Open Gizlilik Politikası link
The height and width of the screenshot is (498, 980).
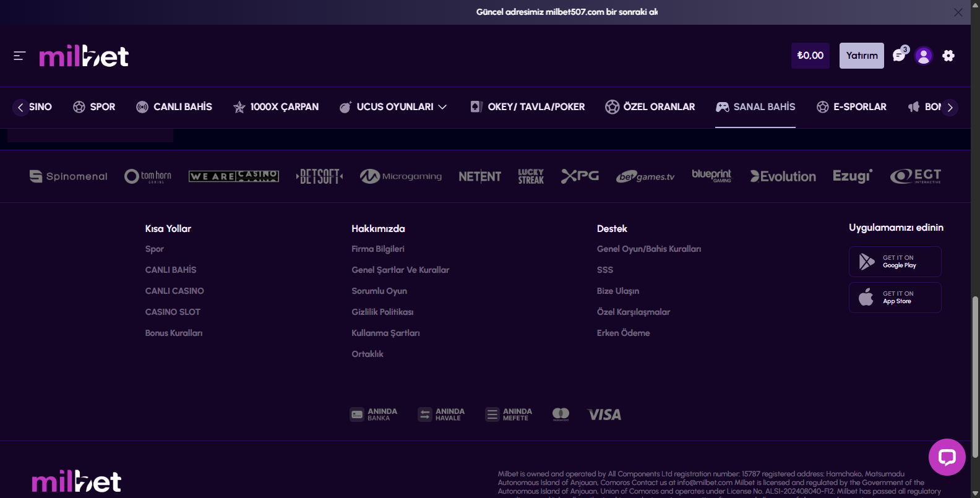pyautogui.click(x=382, y=312)
